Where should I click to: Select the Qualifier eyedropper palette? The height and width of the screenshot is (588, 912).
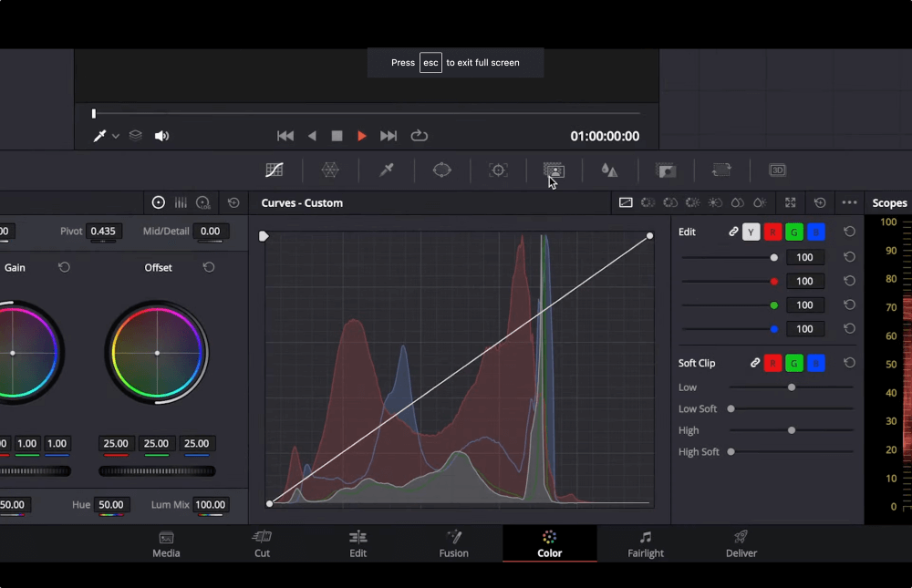(386, 170)
